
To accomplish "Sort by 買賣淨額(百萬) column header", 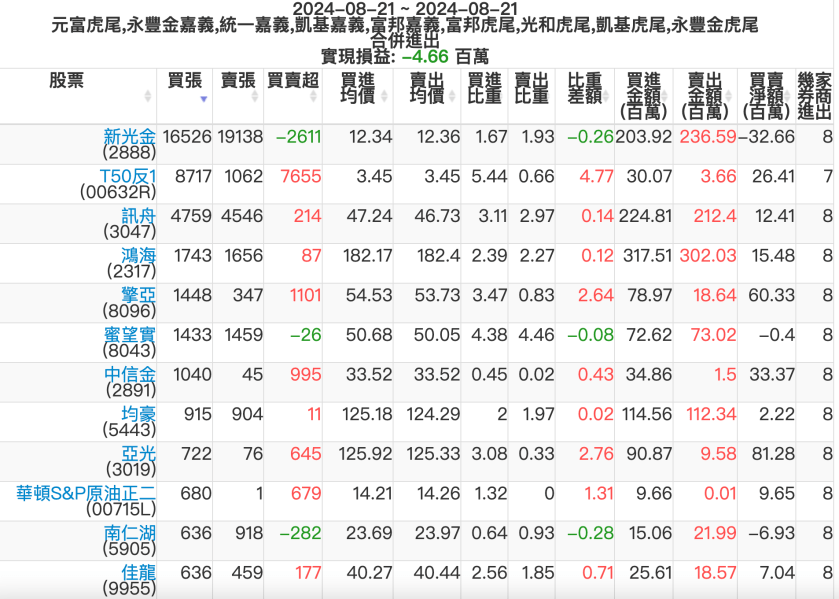I will (766, 96).
